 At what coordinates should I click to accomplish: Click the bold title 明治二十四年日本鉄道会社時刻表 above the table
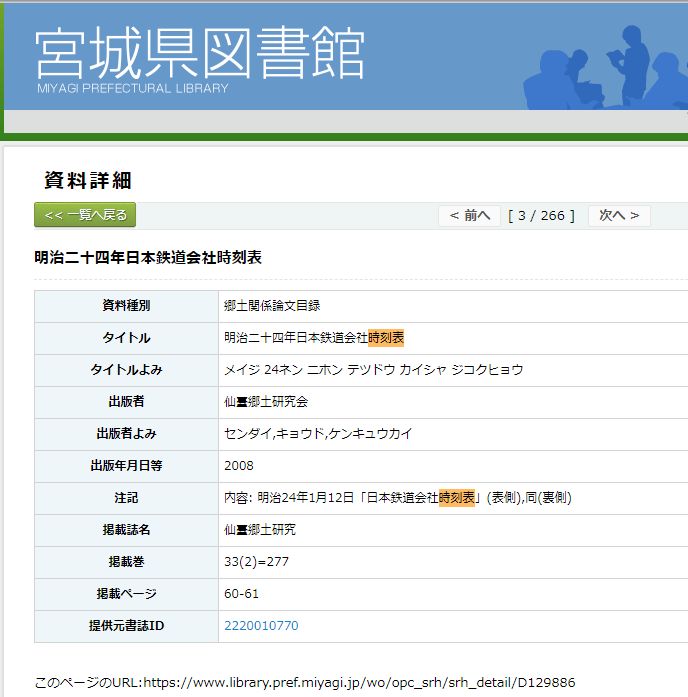click(148, 257)
